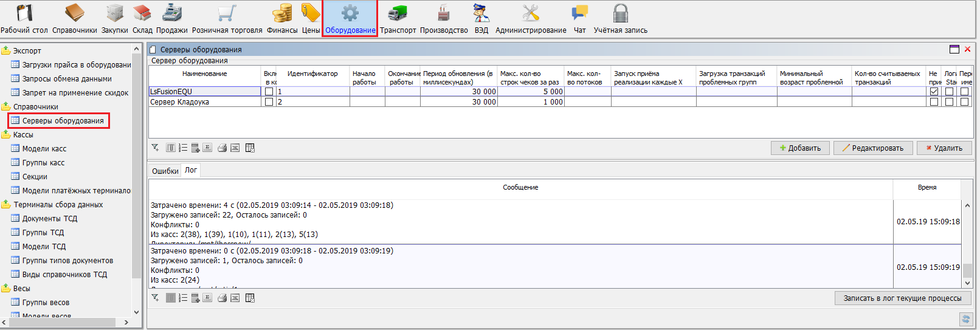Image resolution: width=980 pixels, height=330 pixels.
Task: Click 'Записать в лог текущие процессы' button
Action: tap(902, 298)
